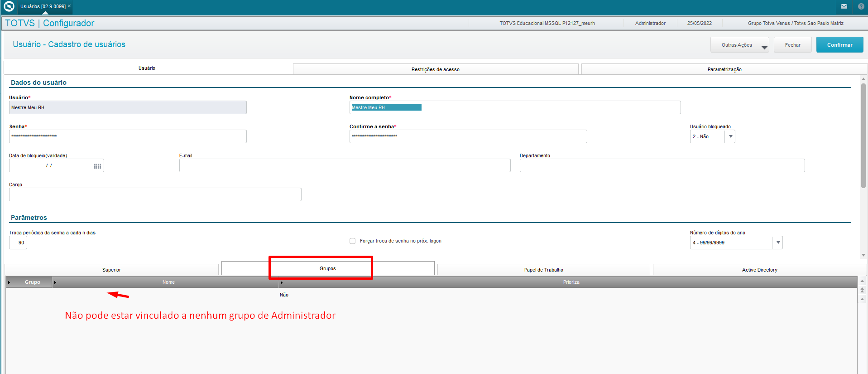Expand Usuário bloqueado dropdown
The image size is (868, 374).
(730, 136)
